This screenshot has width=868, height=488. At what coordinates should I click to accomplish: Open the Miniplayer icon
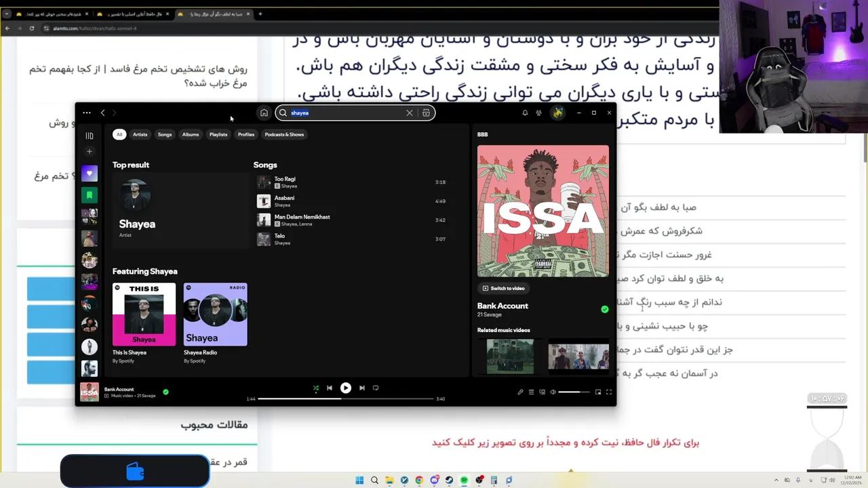tap(598, 392)
